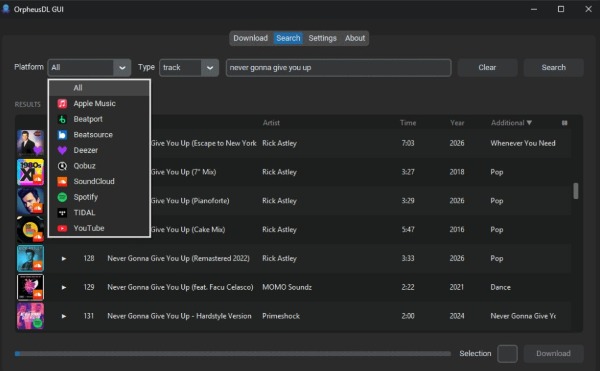This screenshot has width=600, height=371.
Task: Click the Beatport icon in dropdown
Action: pyautogui.click(x=62, y=119)
